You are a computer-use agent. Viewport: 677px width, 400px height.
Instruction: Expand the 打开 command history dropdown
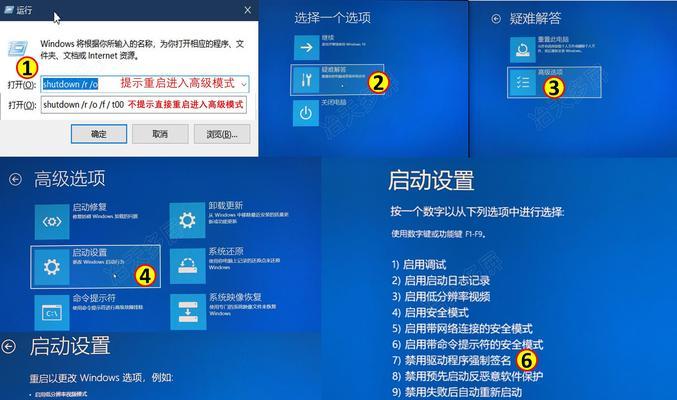[244, 84]
